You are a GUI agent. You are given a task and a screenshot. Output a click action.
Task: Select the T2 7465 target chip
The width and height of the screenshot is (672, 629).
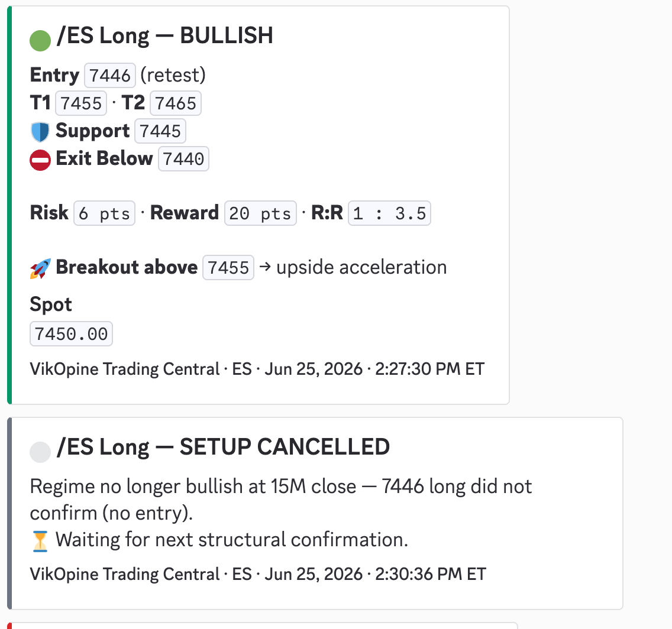pyautogui.click(x=176, y=103)
